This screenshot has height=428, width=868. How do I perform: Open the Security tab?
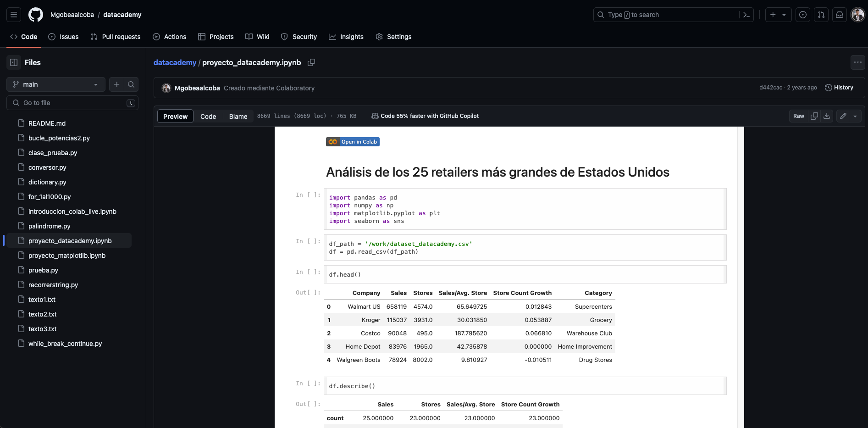click(299, 37)
